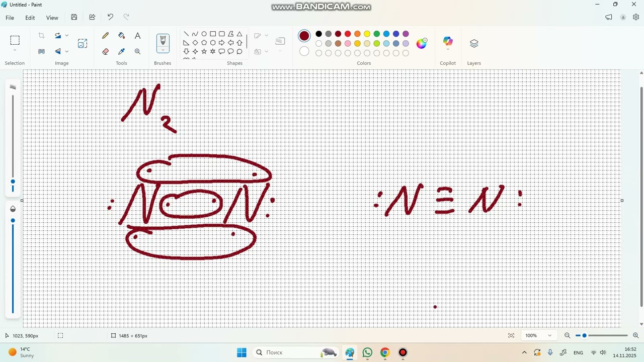
Task: Open Chrome from the taskbar
Action: 385,352
